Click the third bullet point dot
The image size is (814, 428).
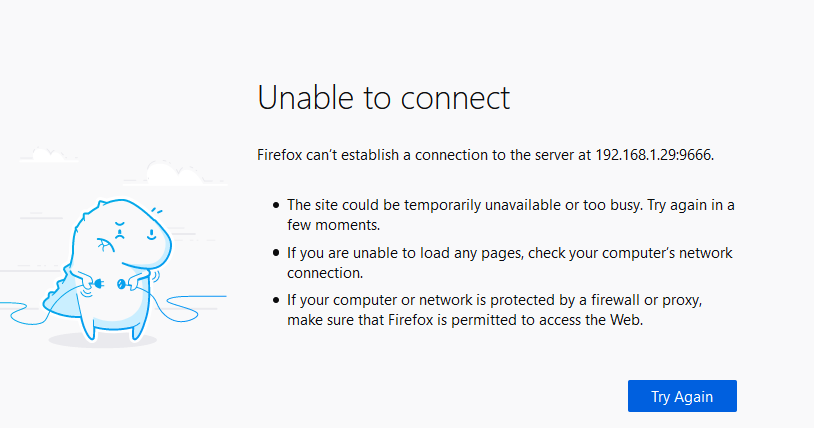point(276,300)
